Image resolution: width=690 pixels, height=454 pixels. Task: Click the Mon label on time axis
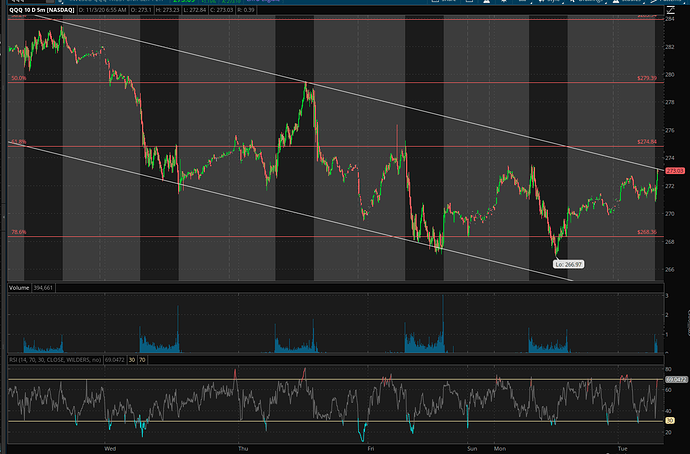click(499, 449)
